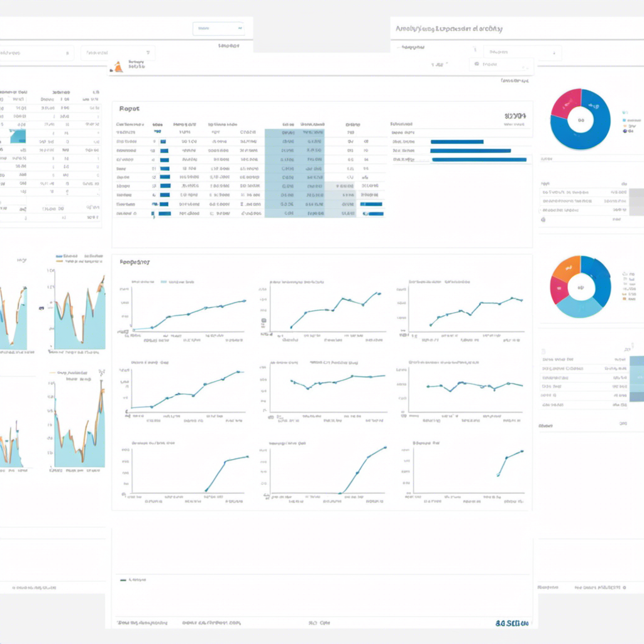Click the blue bar in last table row

(165, 214)
